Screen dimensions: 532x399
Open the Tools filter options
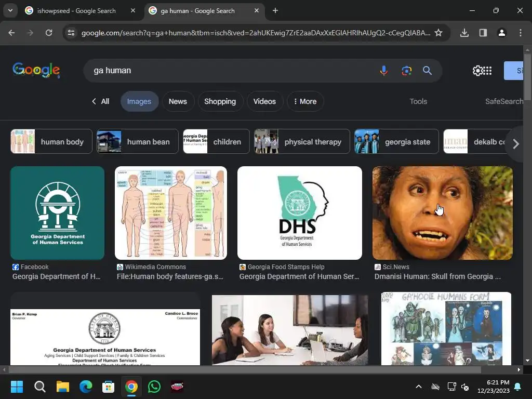pyautogui.click(x=418, y=101)
